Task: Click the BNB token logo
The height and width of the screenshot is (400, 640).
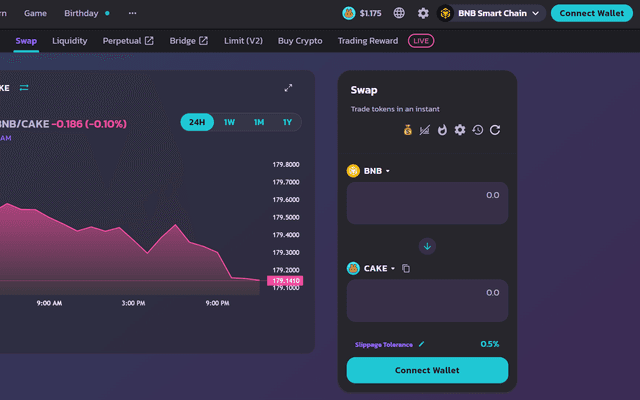Action: [x=353, y=171]
